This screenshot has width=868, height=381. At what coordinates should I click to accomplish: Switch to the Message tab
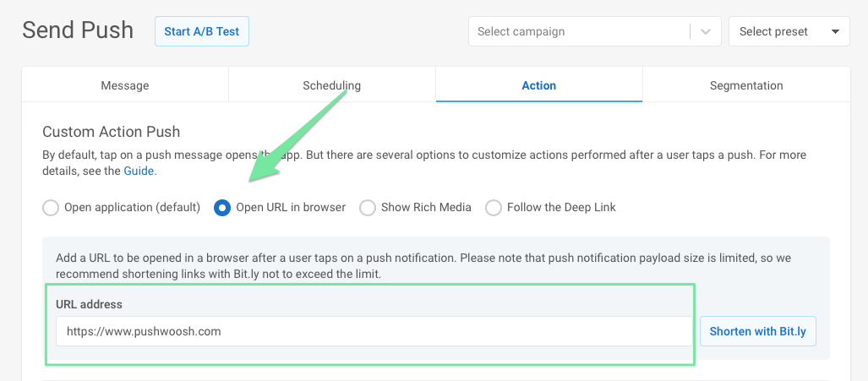tap(125, 85)
